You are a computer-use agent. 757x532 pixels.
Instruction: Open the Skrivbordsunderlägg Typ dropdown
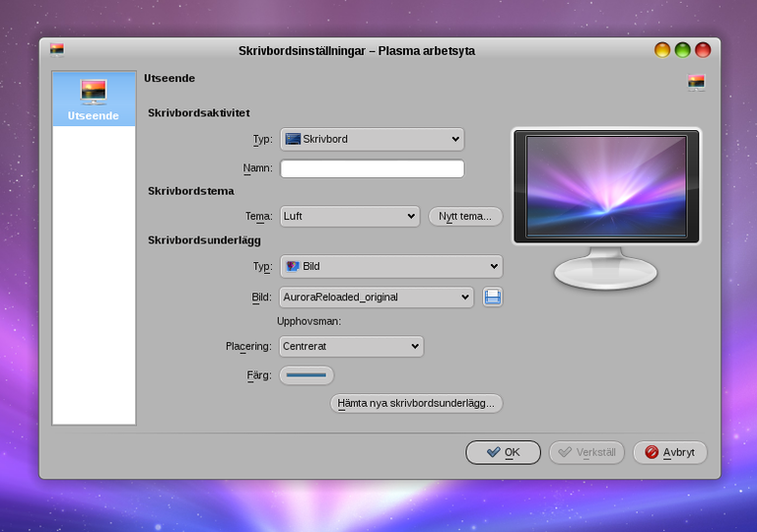(x=391, y=266)
